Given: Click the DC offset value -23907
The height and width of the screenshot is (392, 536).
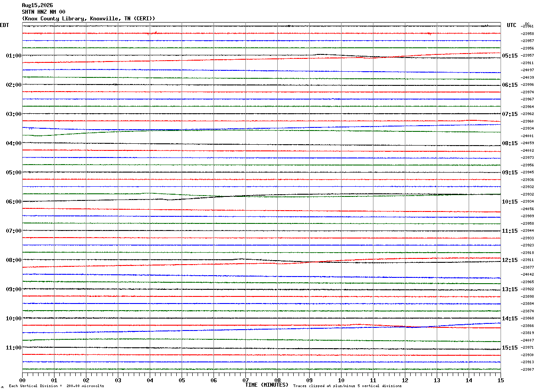Looking at the screenshot, I should coord(528,369).
